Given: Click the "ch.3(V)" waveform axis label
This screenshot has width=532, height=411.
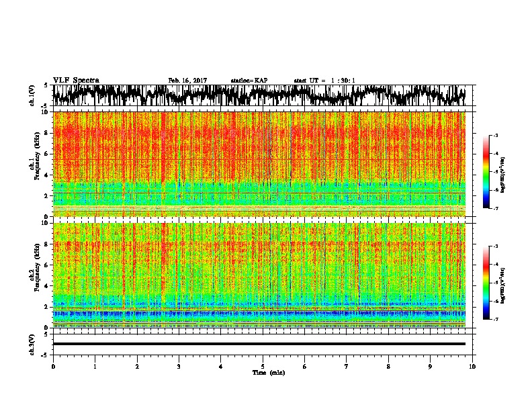Looking at the screenshot, I should point(32,345).
